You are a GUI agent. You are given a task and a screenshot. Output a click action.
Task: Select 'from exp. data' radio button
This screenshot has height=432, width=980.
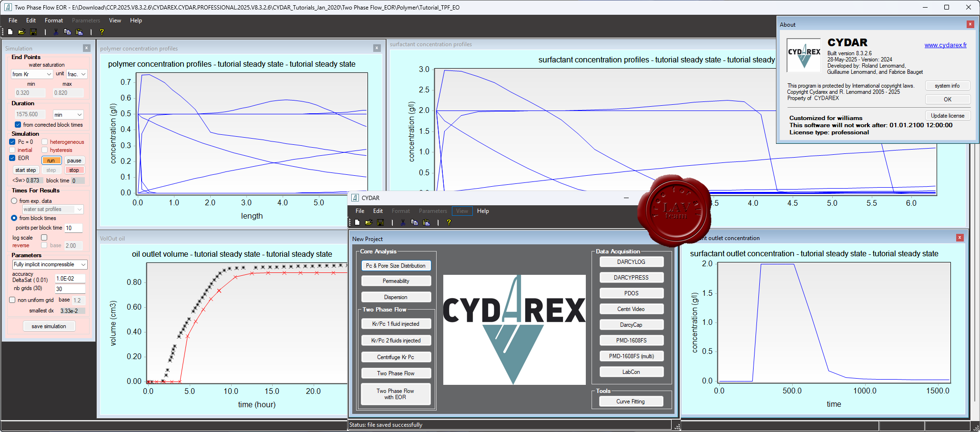click(14, 201)
